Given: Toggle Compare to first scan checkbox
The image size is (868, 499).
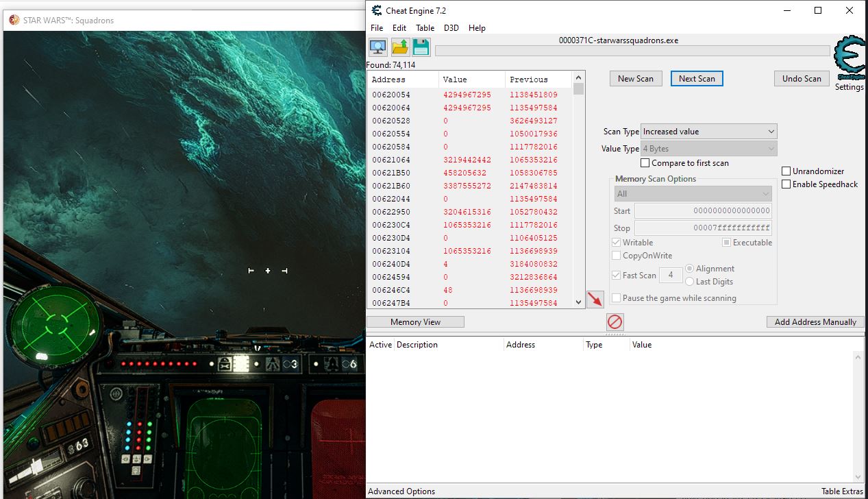Looking at the screenshot, I should click(645, 163).
